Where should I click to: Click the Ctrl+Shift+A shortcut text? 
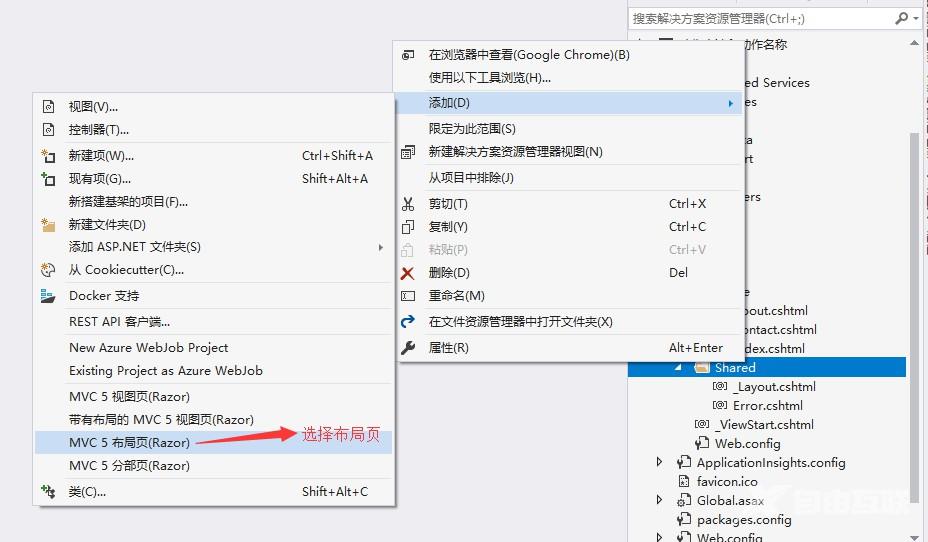point(337,156)
